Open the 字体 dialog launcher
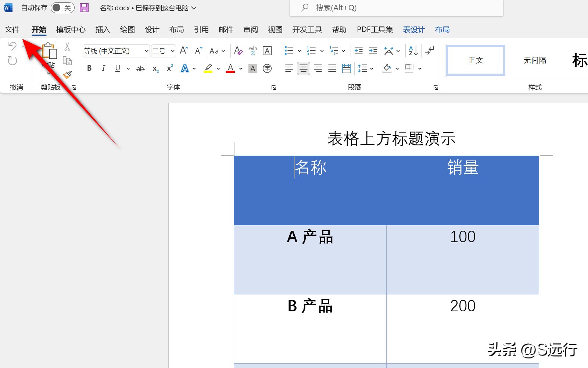 click(x=273, y=87)
